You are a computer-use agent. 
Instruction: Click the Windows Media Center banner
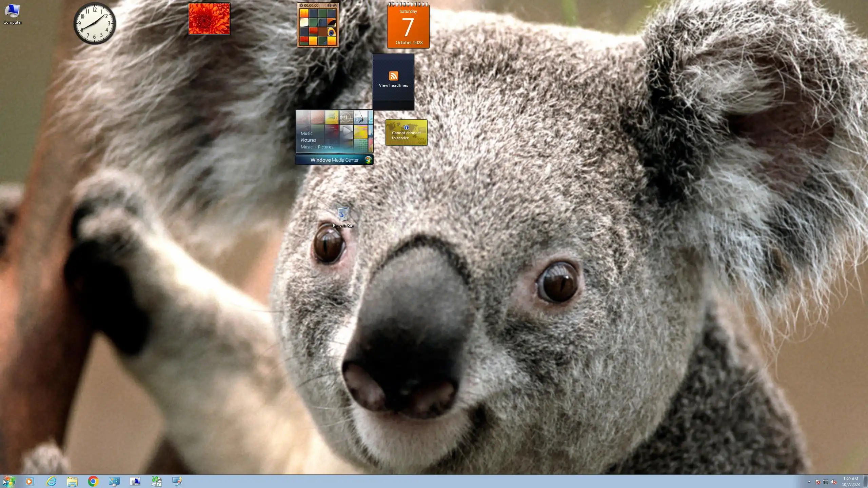click(x=334, y=160)
